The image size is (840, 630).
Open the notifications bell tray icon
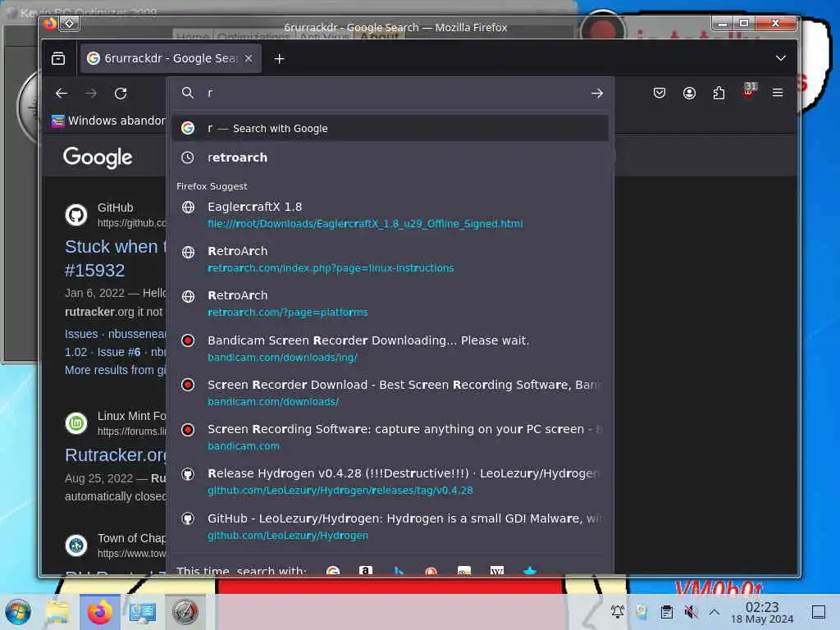point(617,611)
